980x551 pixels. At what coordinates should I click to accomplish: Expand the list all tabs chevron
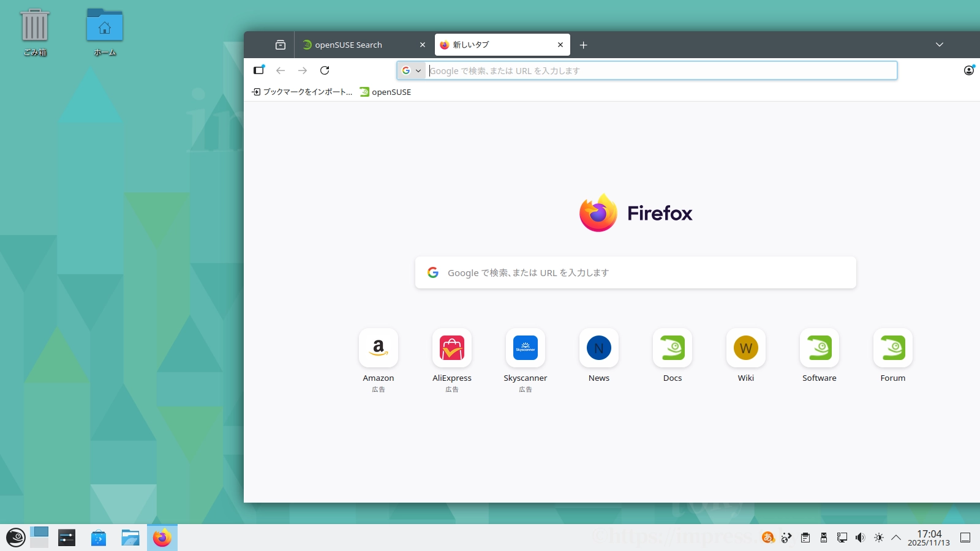point(940,45)
